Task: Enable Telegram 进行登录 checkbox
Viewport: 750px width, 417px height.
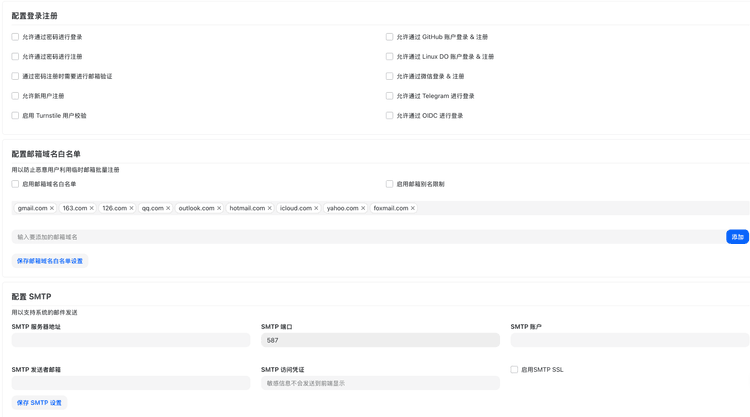Action: pyautogui.click(x=389, y=96)
